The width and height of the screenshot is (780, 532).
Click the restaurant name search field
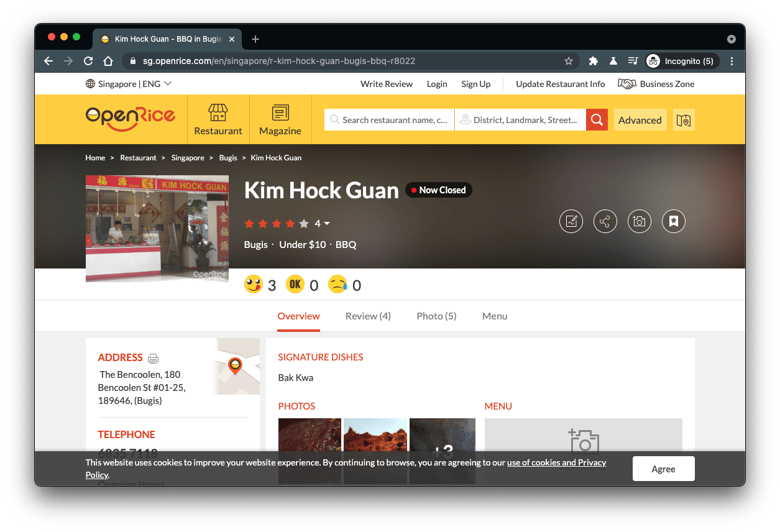390,120
